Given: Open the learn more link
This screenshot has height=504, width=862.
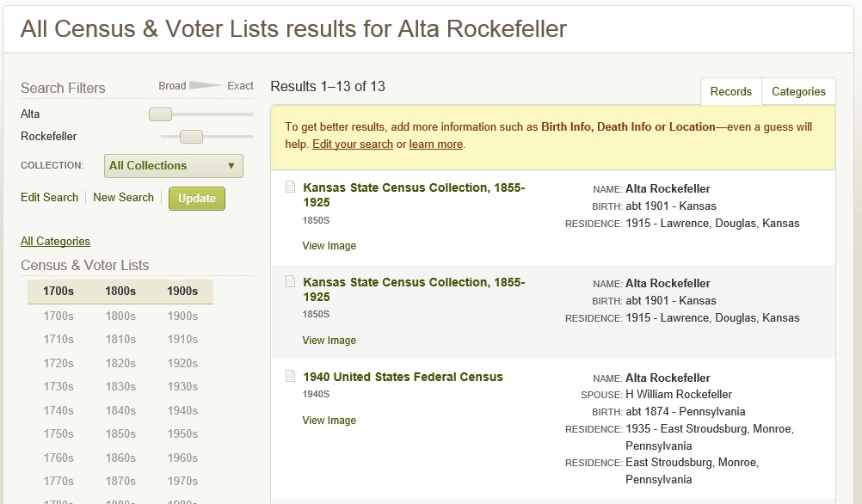Looking at the screenshot, I should click(x=435, y=144).
